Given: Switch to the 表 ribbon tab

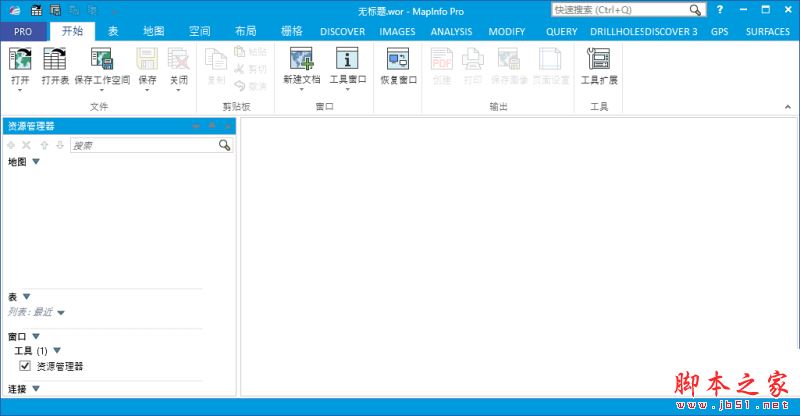Looking at the screenshot, I should coord(113,31).
